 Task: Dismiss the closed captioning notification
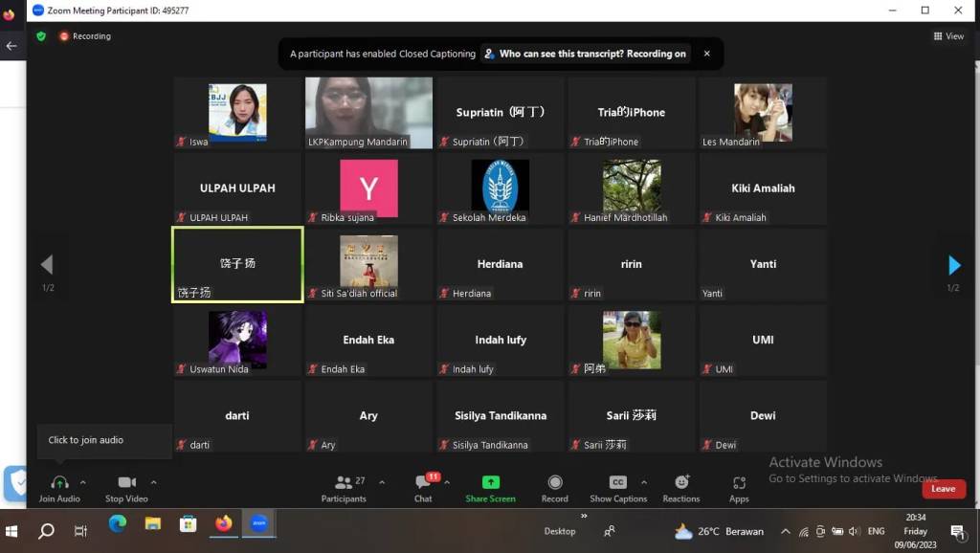(707, 54)
